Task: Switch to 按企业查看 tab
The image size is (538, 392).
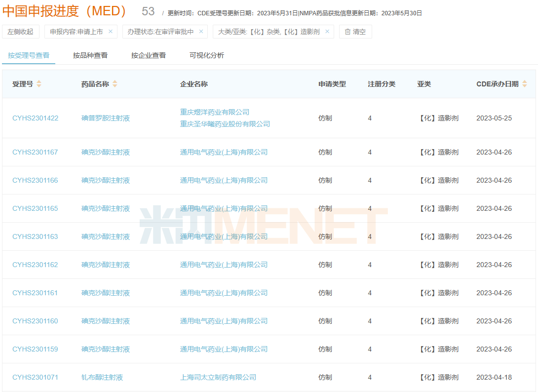Action: pyautogui.click(x=149, y=55)
